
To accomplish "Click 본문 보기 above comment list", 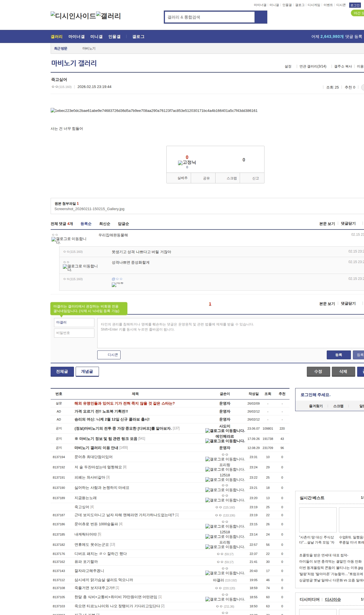I will tap(327, 224).
